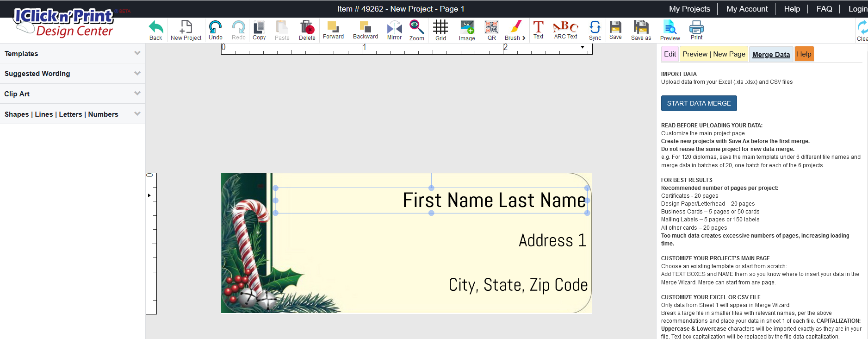Select the City, State, Zip Code text

[x=518, y=285]
